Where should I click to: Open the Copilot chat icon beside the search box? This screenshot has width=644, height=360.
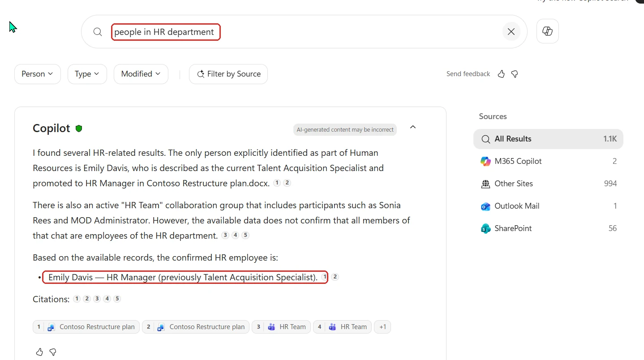(547, 31)
